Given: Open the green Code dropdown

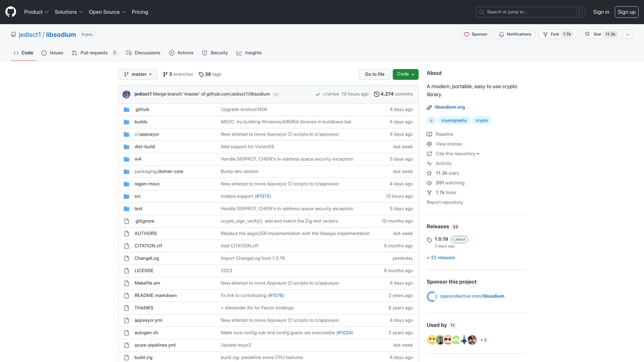Looking at the screenshot, I should 406,74.
